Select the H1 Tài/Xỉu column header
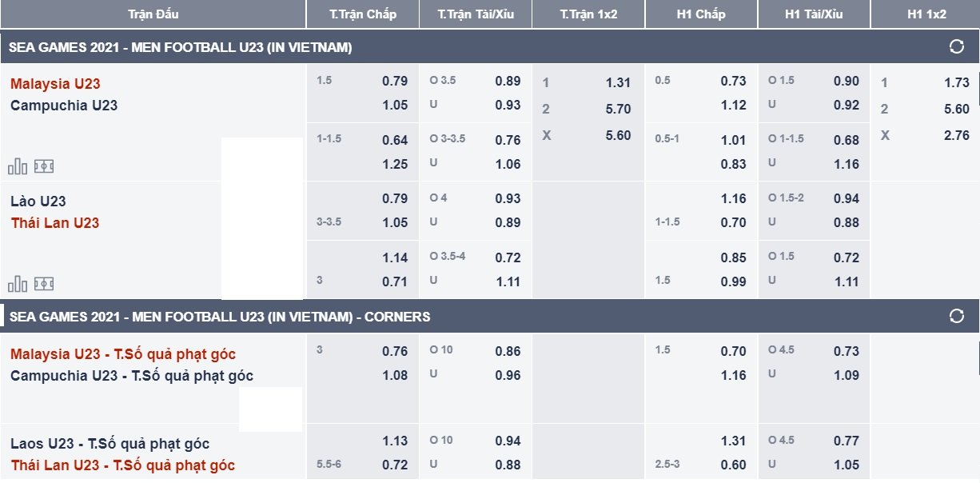Screen dimensions: 980x483 814,14
